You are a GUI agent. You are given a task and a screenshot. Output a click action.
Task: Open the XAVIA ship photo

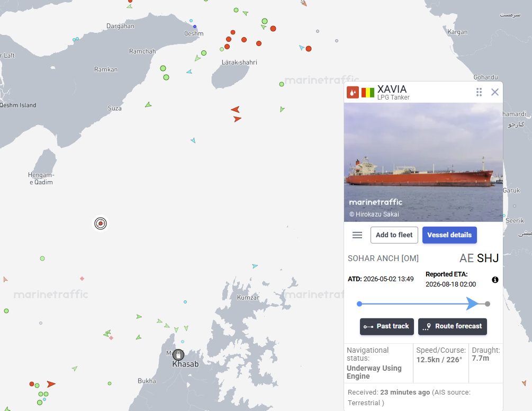[423, 162]
